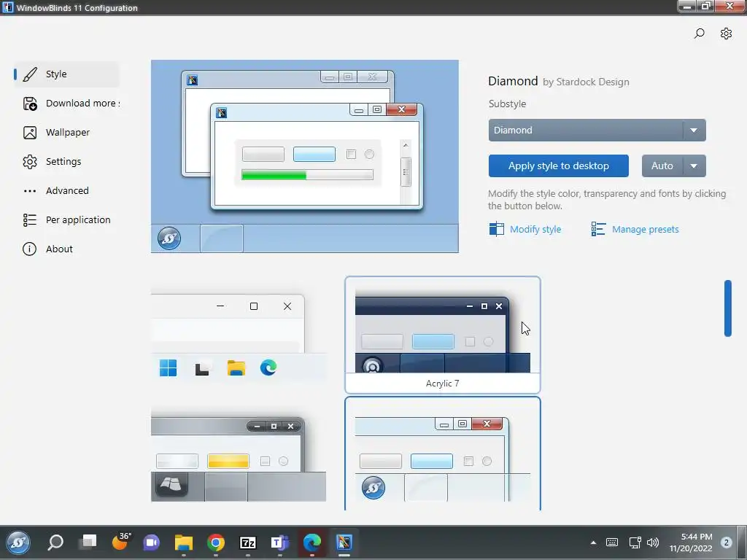Click the taskbar clock showing 5:44 PM

[x=690, y=542]
